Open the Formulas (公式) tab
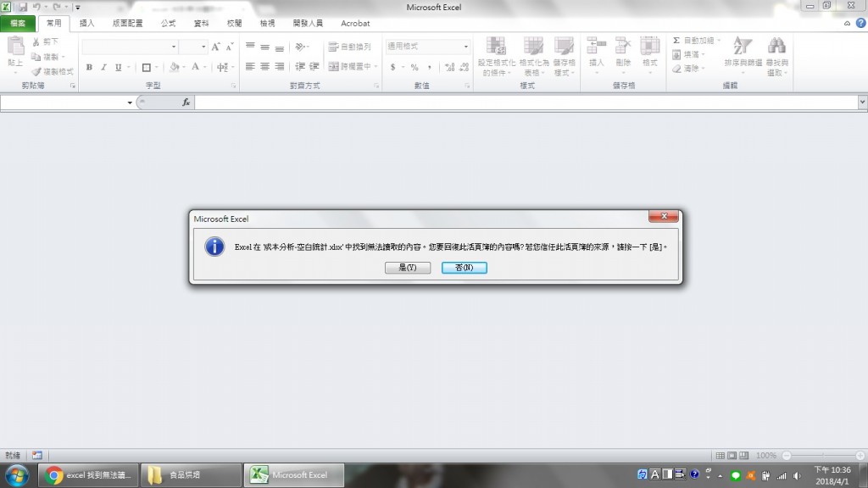 pyautogui.click(x=168, y=23)
